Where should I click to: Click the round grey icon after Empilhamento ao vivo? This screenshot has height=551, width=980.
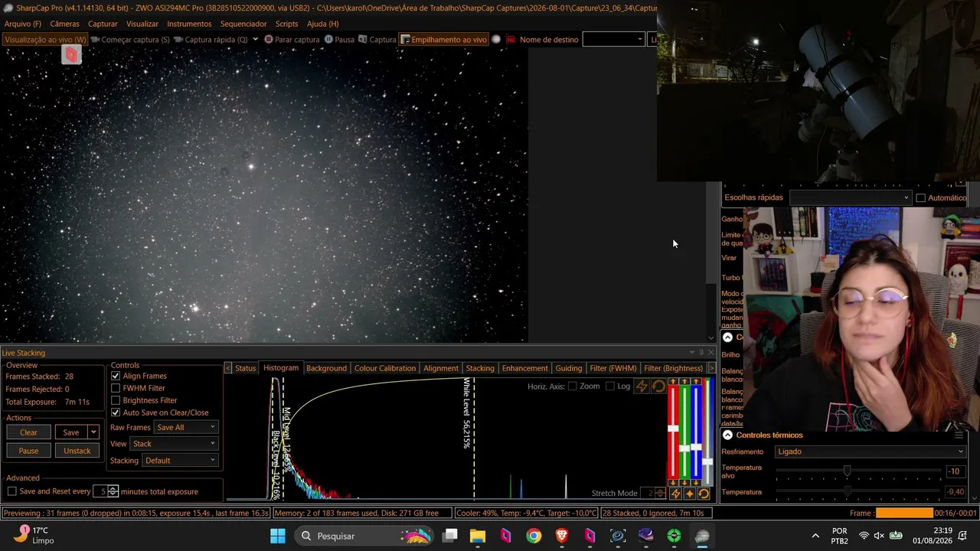coord(496,39)
